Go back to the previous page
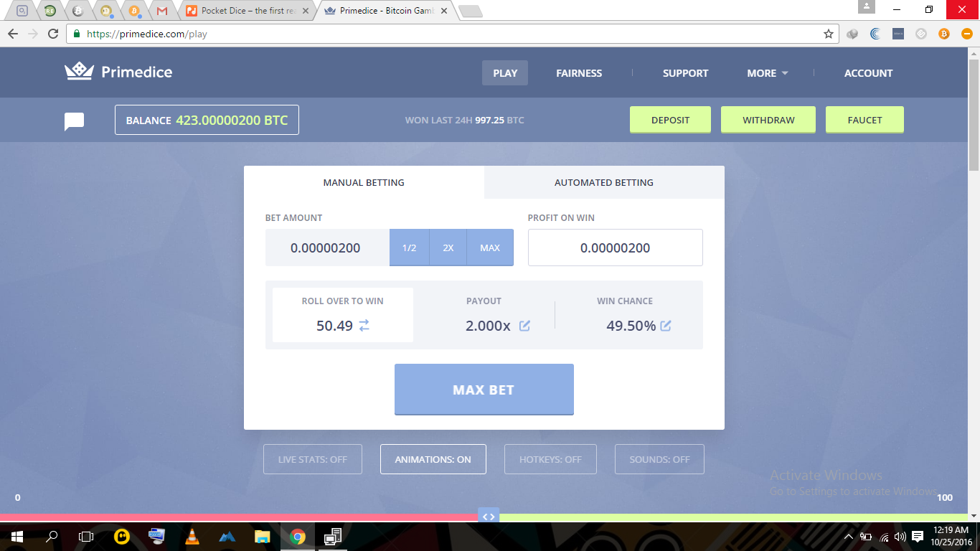 coord(13,34)
